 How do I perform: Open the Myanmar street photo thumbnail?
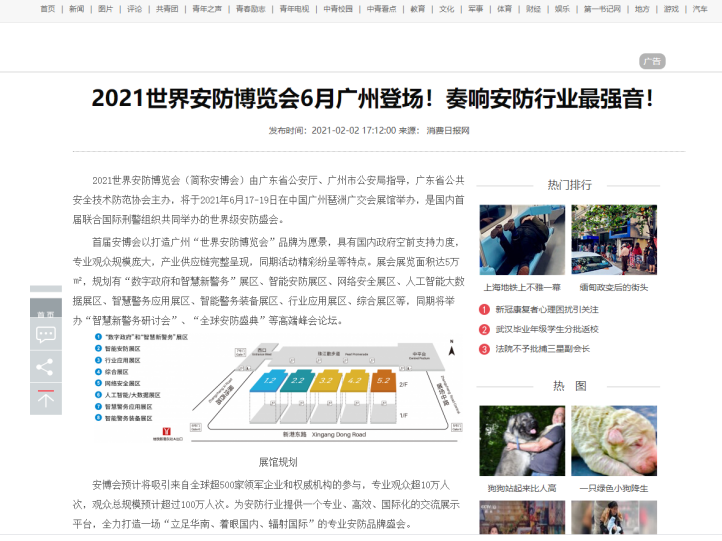[614, 240]
